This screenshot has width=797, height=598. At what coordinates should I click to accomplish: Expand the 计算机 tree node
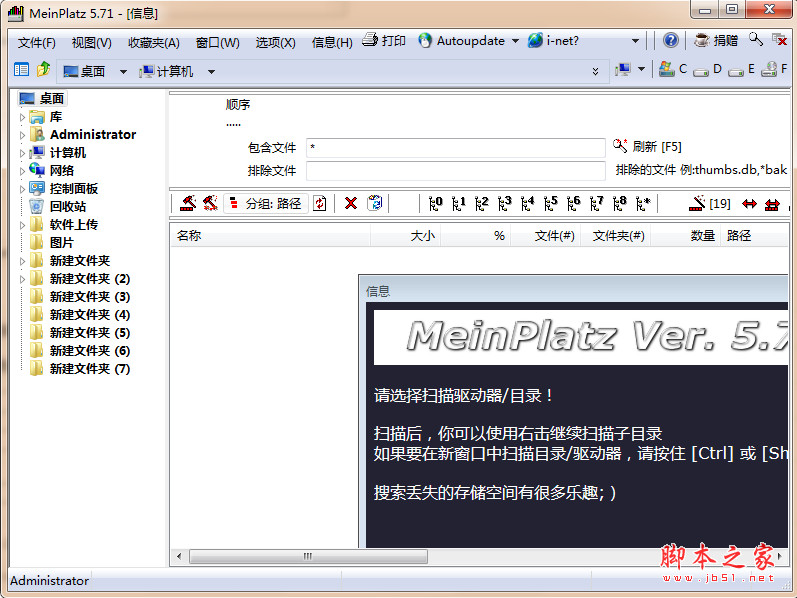click(22, 153)
